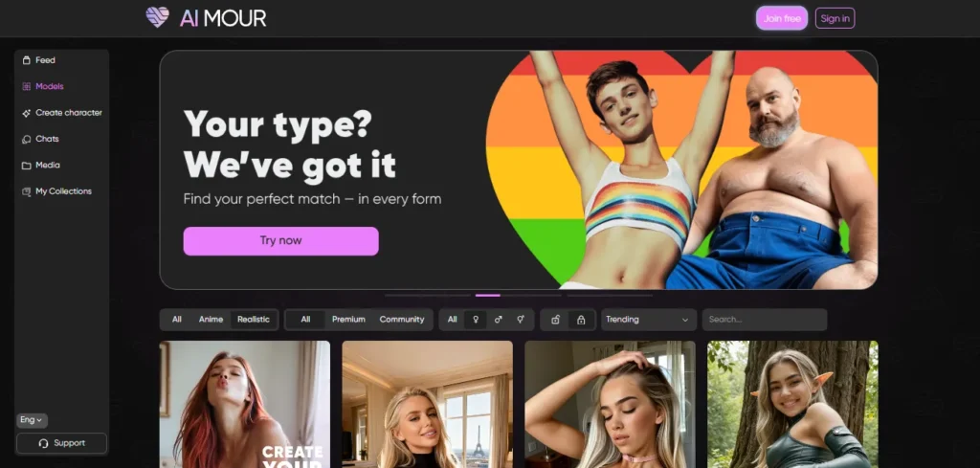Select the unlocked padlock filter
The width and height of the screenshot is (980, 468).
coord(555,320)
